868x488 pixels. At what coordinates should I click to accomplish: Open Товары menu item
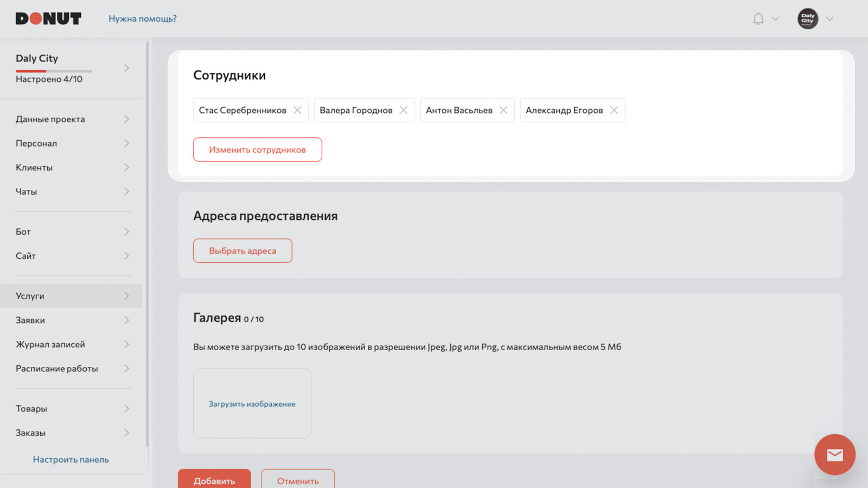click(71, 409)
